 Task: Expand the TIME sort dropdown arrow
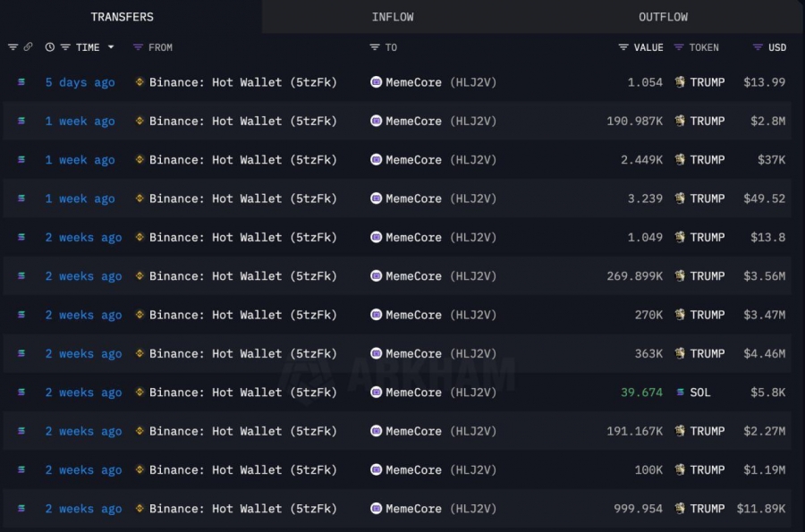pos(110,47)
